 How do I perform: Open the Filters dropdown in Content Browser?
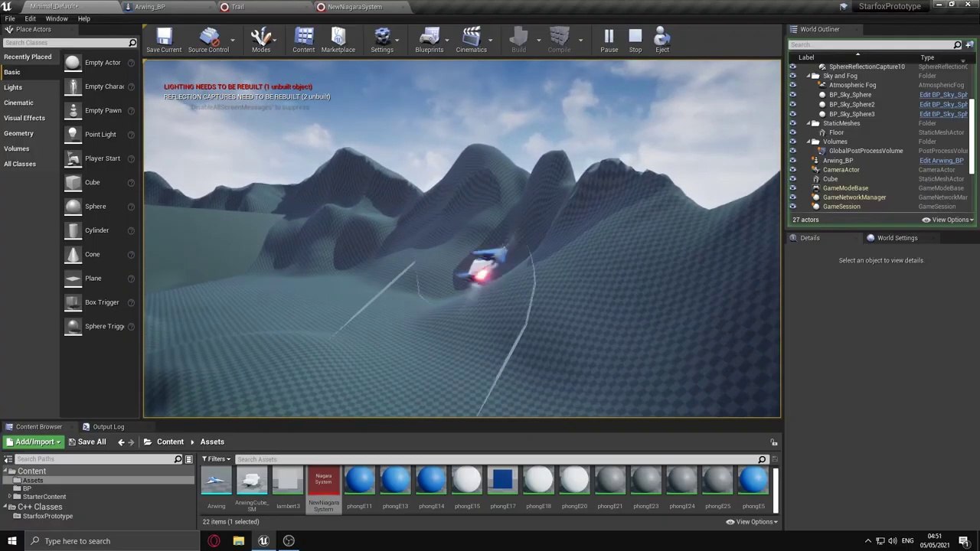click(x=216, y=459)
